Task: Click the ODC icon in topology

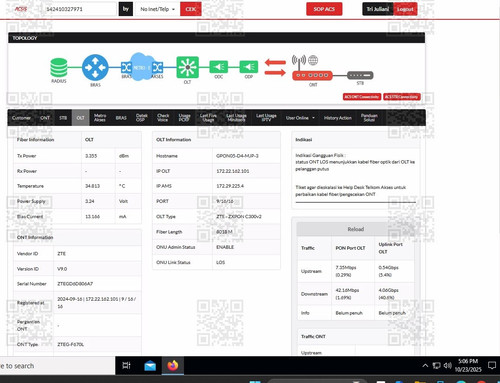Action: 218,67
